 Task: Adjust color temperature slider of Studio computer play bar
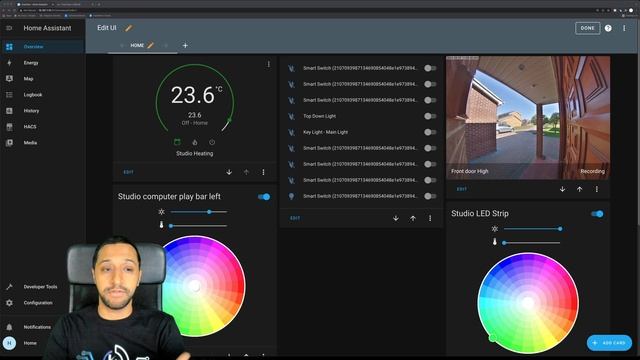(x=198, y=226)
